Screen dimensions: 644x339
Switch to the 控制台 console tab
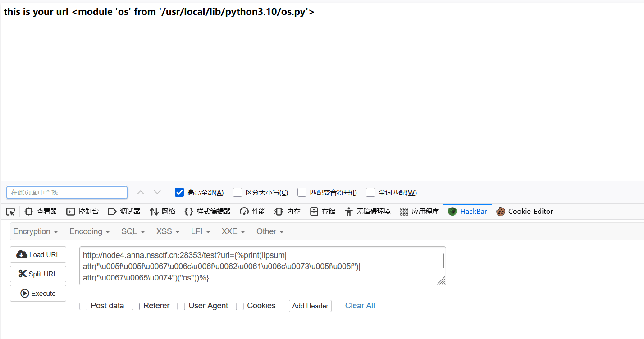tap(82, 212)
